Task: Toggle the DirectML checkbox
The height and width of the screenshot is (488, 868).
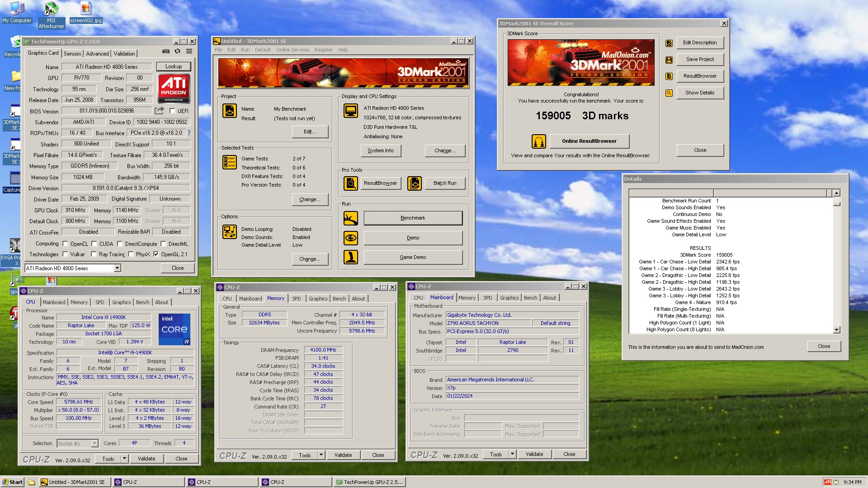Action: [163, 244]
